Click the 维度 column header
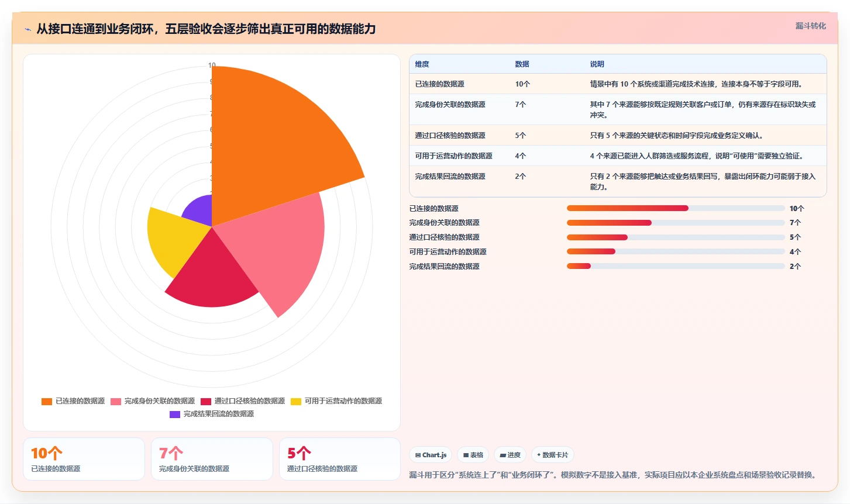This screenshot has width=850, height=504. [422, 64]
